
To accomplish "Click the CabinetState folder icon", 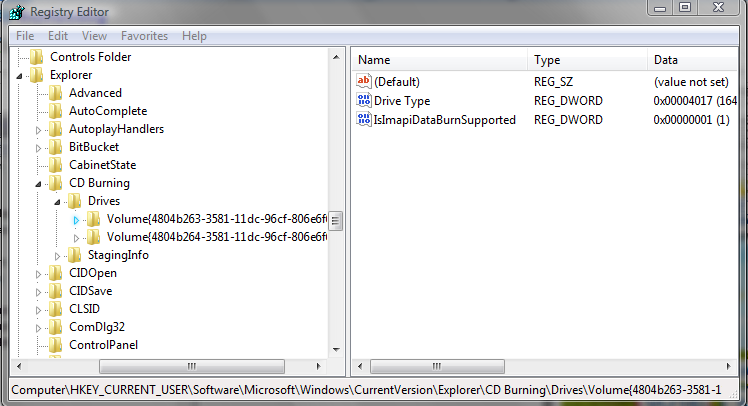I will coord(55,165).
